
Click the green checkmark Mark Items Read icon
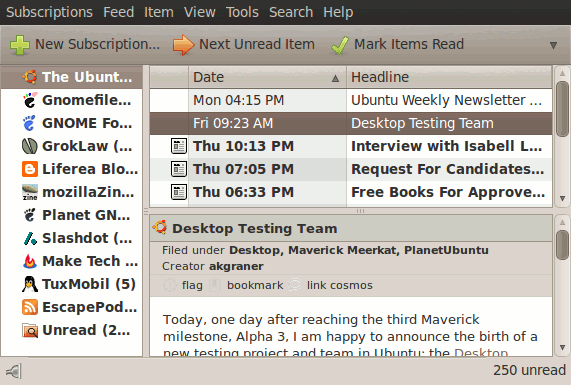(340, 45)
